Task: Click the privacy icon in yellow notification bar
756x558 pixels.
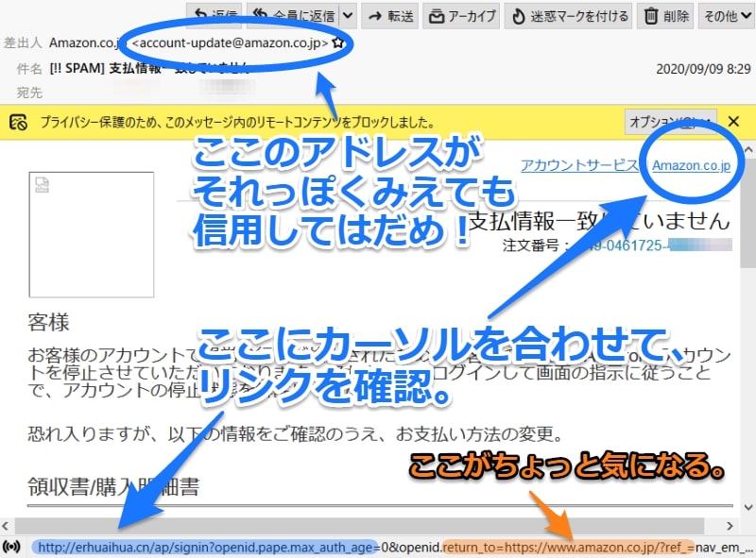Action: (x=18, y=122)
